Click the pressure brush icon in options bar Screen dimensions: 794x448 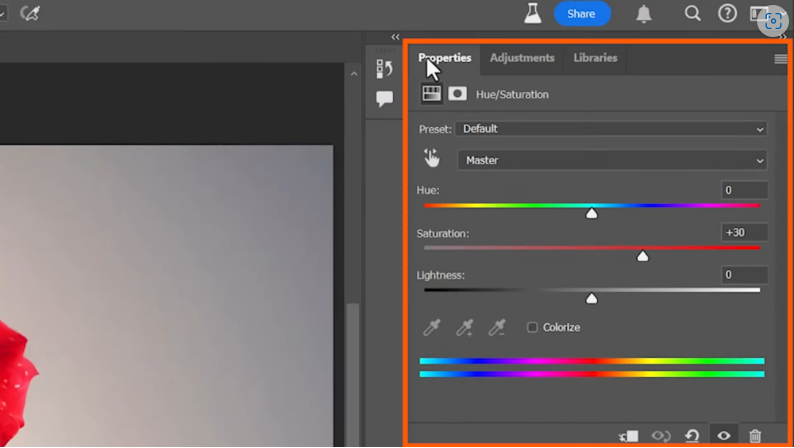[x=30, y=13]
